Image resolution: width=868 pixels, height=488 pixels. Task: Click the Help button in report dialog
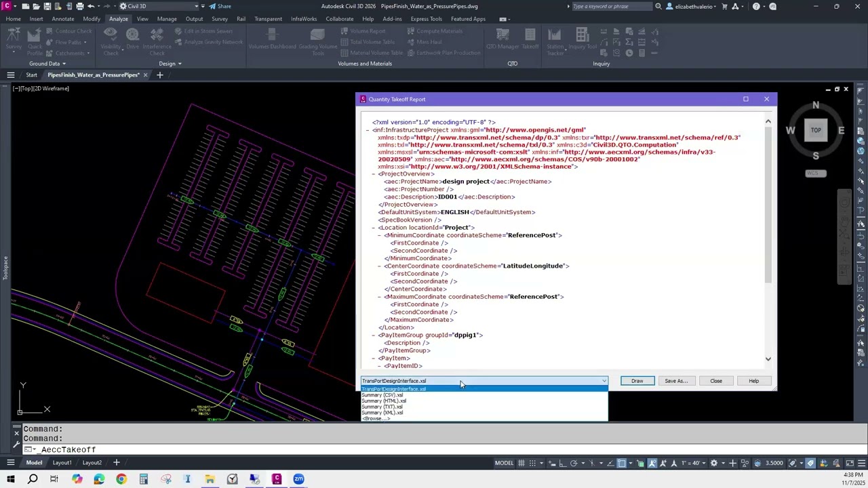pos(753,381)
